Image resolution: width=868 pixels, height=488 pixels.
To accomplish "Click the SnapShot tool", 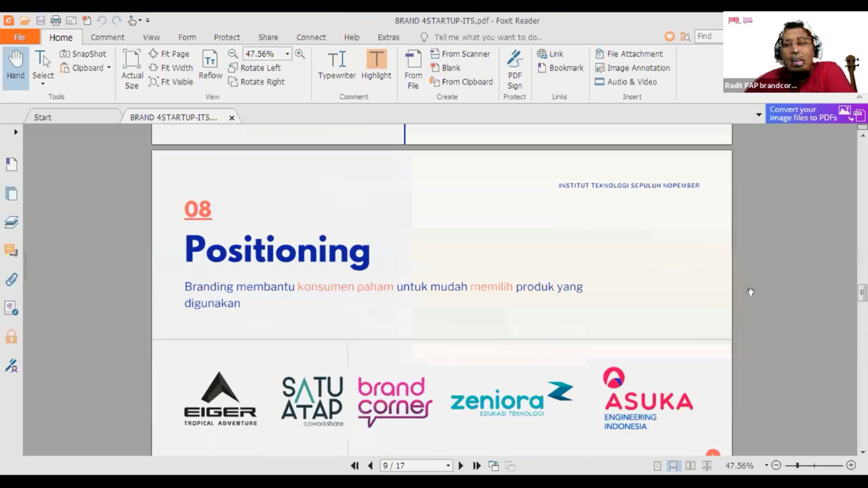I will [84, 54].
